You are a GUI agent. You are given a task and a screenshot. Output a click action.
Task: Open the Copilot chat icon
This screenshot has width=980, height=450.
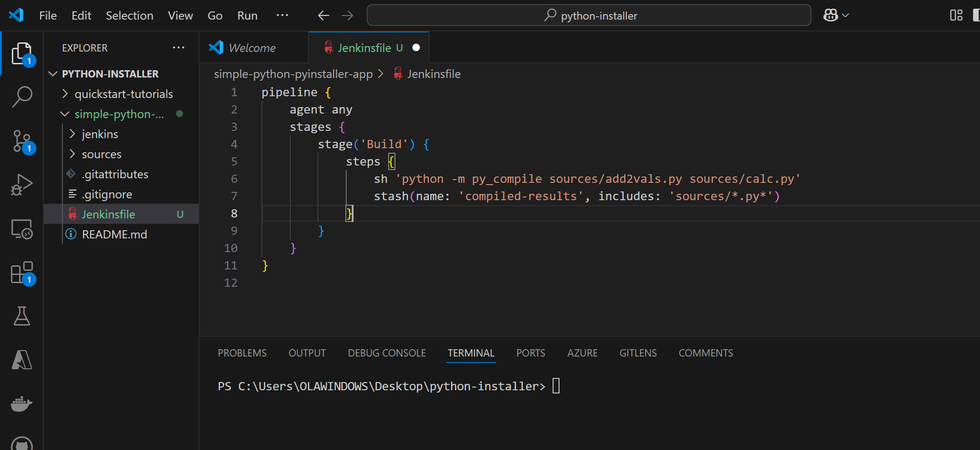(831, 16)
